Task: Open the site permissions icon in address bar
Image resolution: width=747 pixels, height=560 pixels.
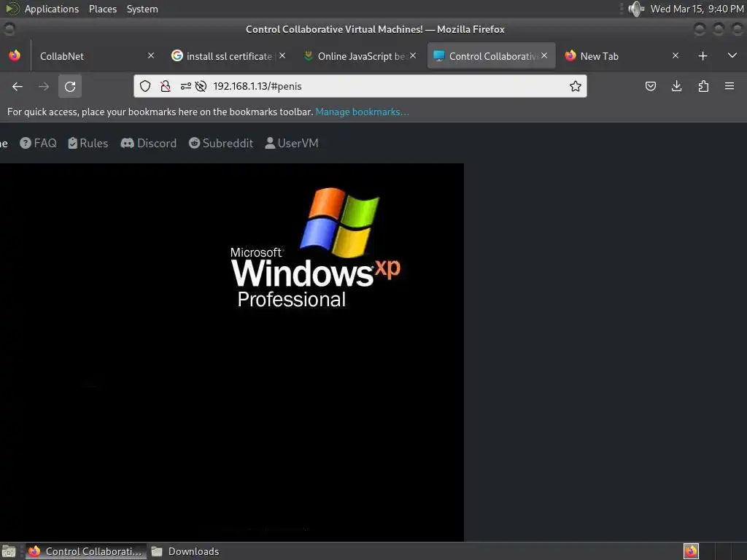Action: tap(186, 86)
